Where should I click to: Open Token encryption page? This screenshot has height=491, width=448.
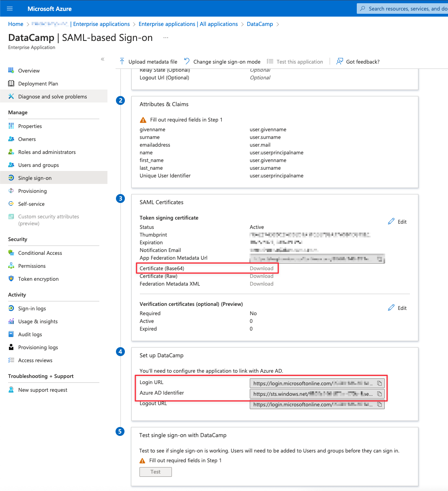(x=39, y=279)
